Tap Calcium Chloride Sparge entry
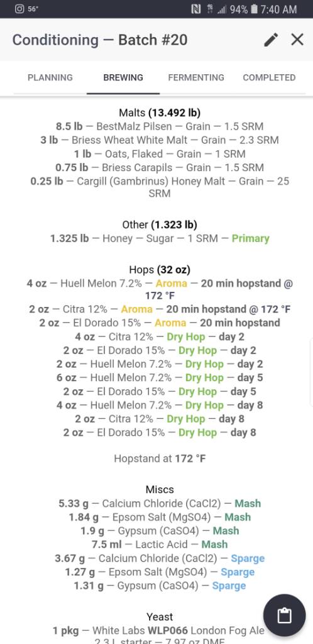313x644 pixels. click(x=160, y=558)
